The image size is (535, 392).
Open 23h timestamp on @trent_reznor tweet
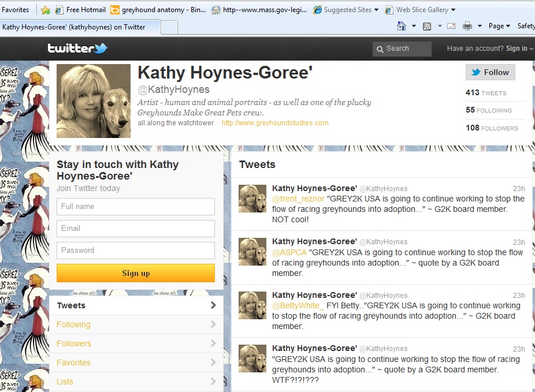coord(519,189)
